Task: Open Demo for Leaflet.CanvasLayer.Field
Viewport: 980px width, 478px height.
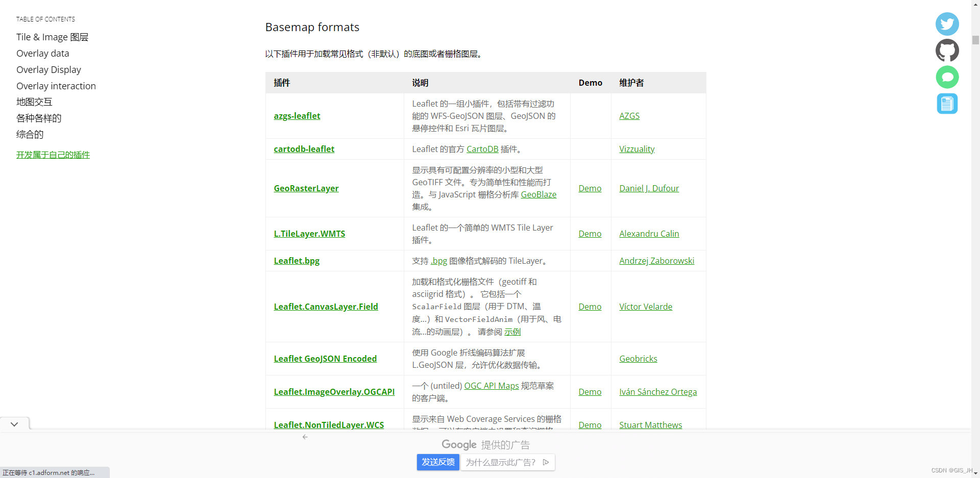Action: tap(590, 307)
